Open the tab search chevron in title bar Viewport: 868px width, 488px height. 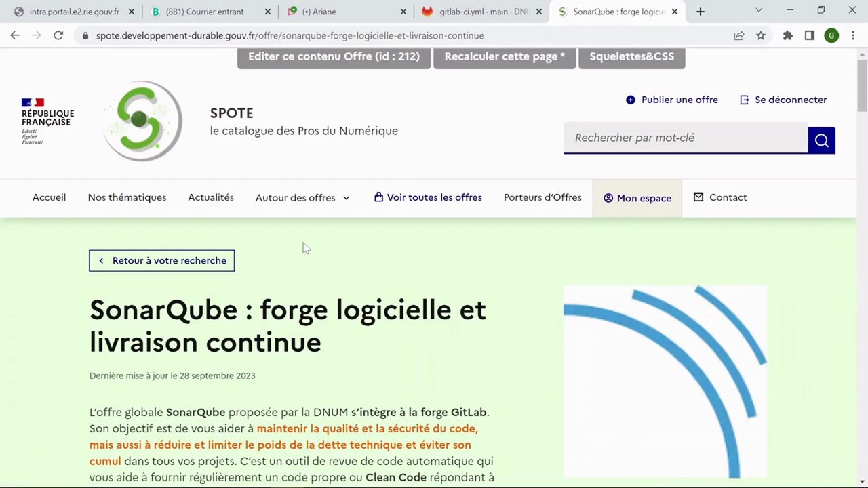point(759,10)
